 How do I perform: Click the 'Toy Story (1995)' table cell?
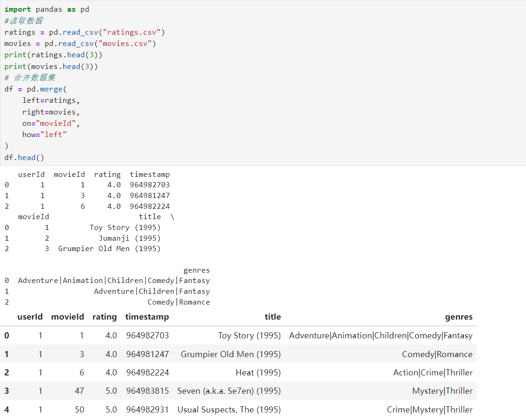point(249,336)
